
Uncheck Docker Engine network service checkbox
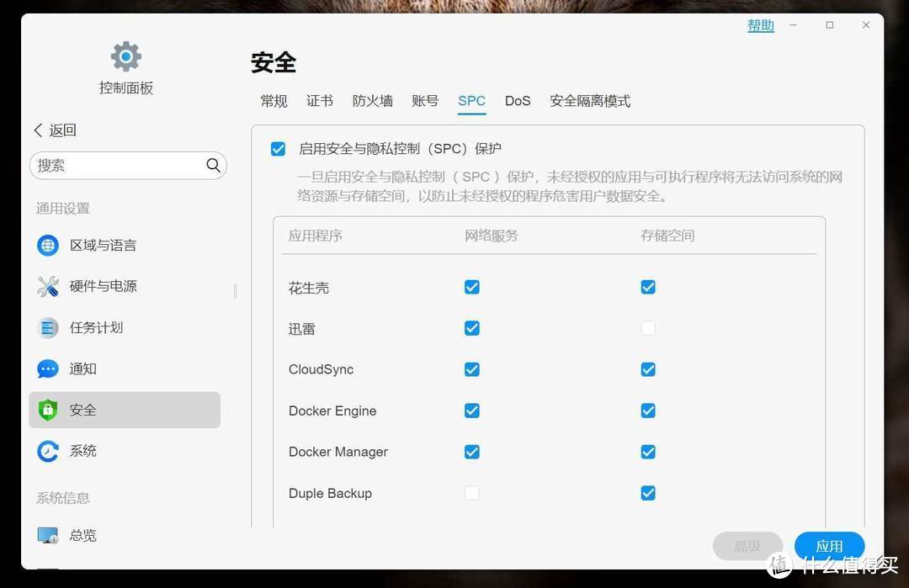[x=472, y=411]
